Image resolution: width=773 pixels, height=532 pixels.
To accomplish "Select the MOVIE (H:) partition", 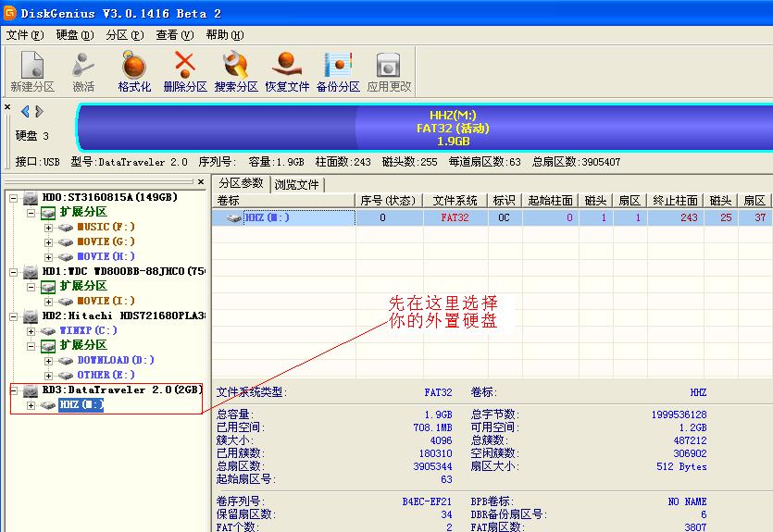I will [106, 256].
